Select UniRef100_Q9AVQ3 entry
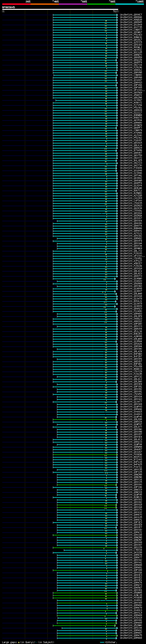 [x=131, y=82]
